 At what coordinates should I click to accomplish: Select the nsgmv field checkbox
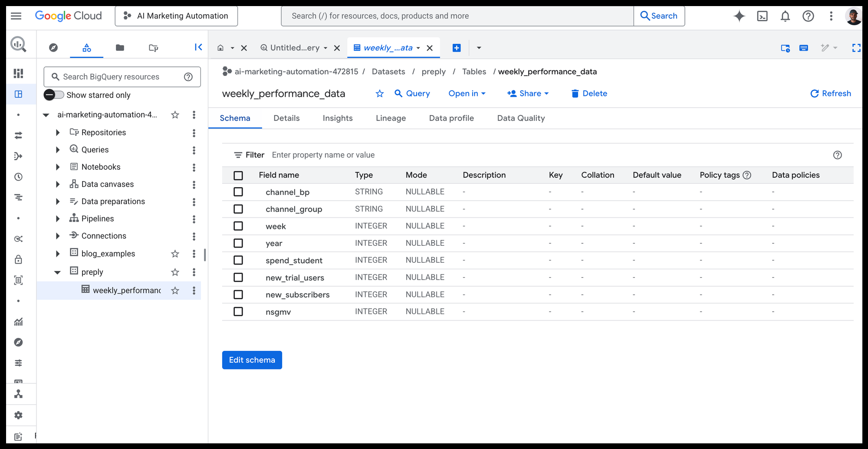tap(238, 312)
